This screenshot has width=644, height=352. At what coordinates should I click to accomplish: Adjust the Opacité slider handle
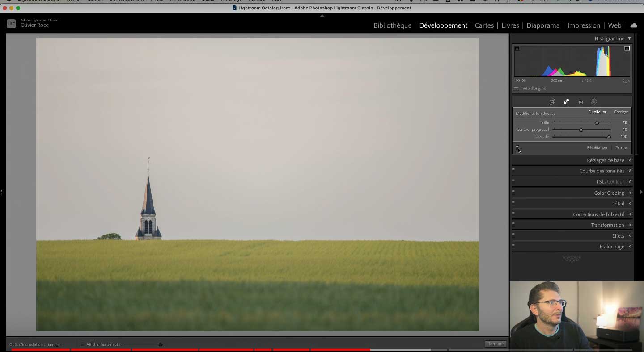click(609, 137)
